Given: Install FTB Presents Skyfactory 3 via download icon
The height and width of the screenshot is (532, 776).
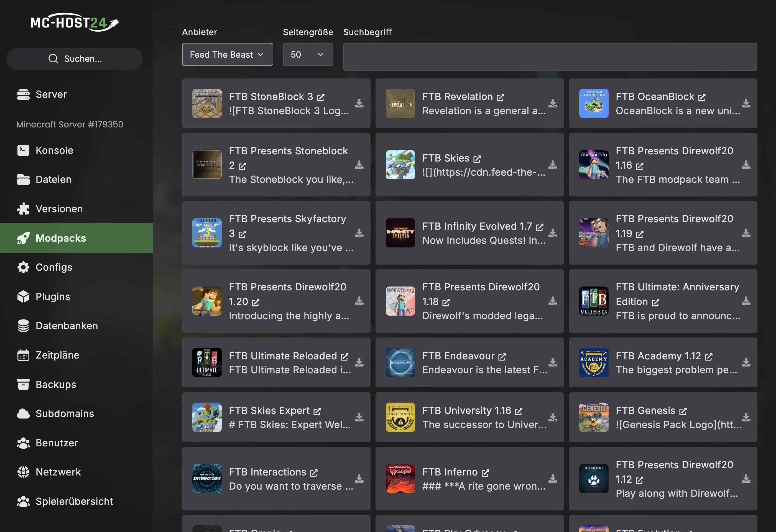Looking at the screenshot, I should [x=359, y=233].
